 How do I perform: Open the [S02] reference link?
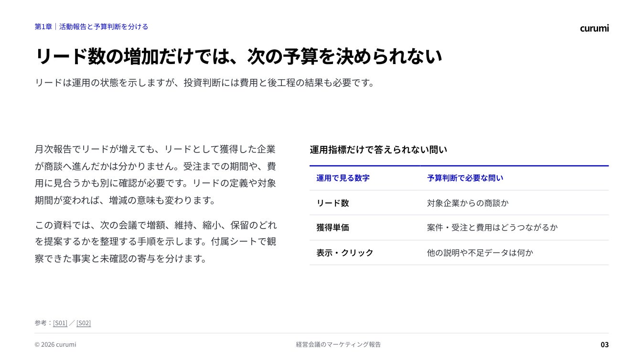pos(84,323)
